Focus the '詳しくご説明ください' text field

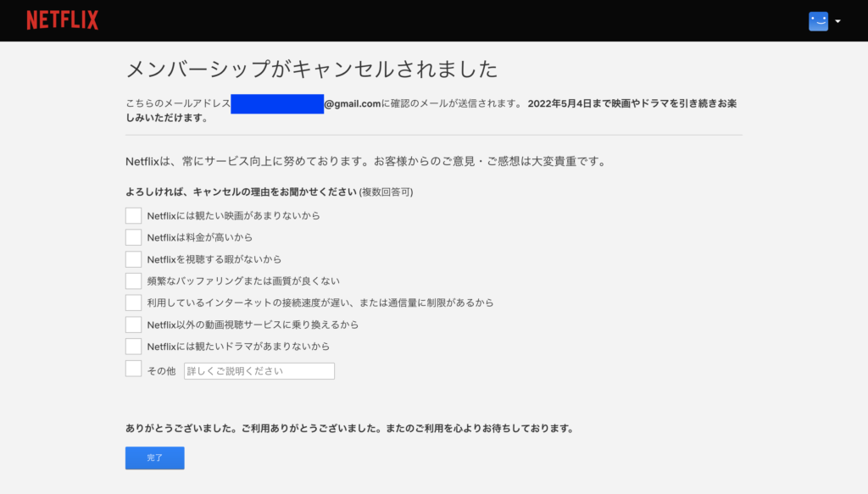pyautogui.click(x=259, y=371)
